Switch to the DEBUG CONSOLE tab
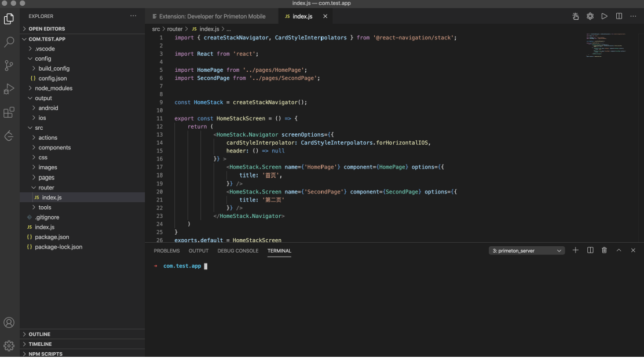 point(237,251)
